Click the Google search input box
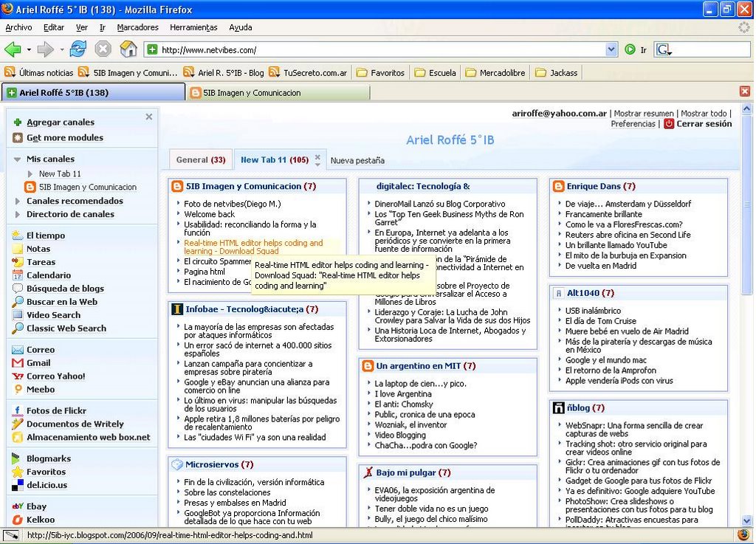This screenshot has width=756, height=544. tap(712, 49)
